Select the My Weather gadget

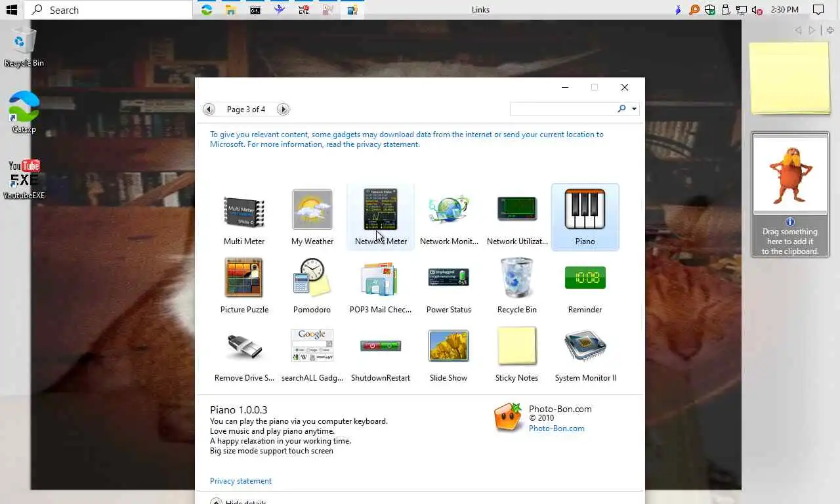pos(312,218)
